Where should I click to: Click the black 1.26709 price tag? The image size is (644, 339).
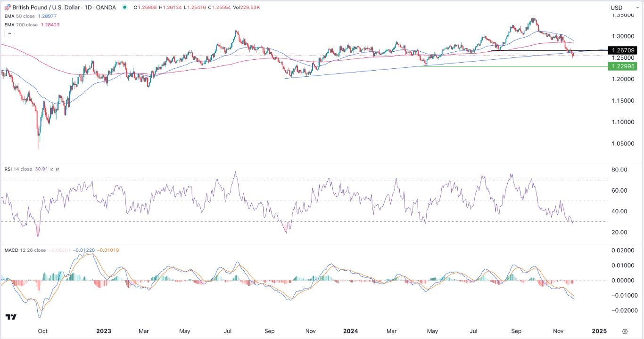[x=623, y=50]
